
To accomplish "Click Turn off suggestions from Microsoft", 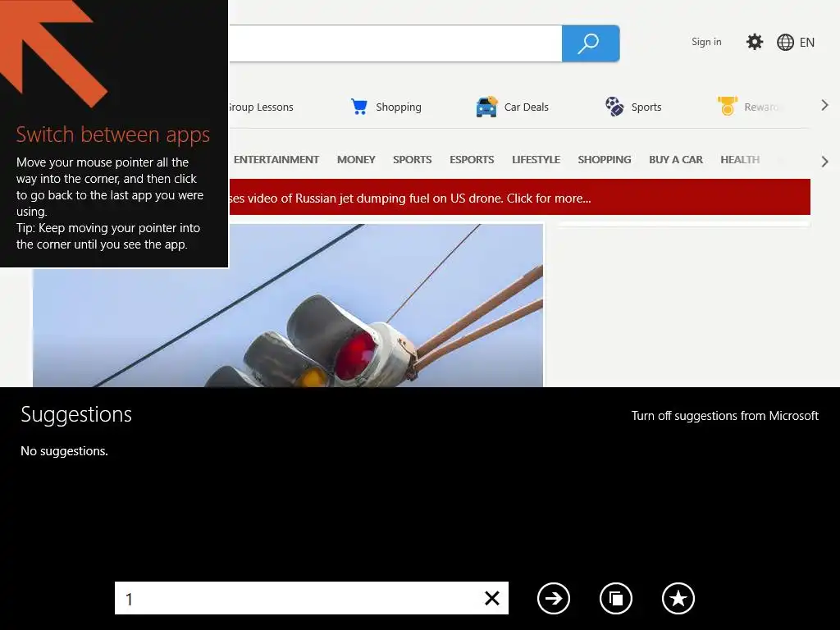I will coord(725,416).
